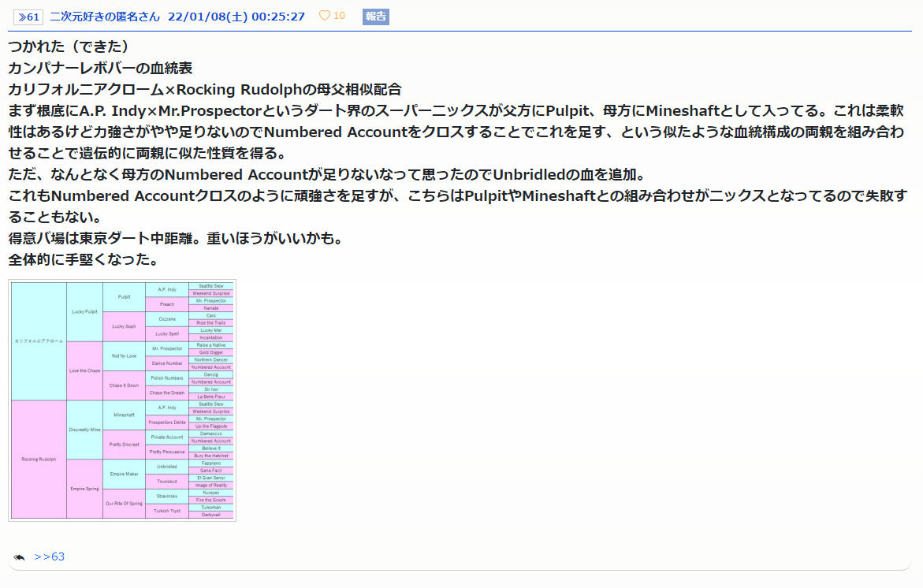
Task: Follow the >>63 reply link
Action: pyautogui.click(x=49, y=557)
